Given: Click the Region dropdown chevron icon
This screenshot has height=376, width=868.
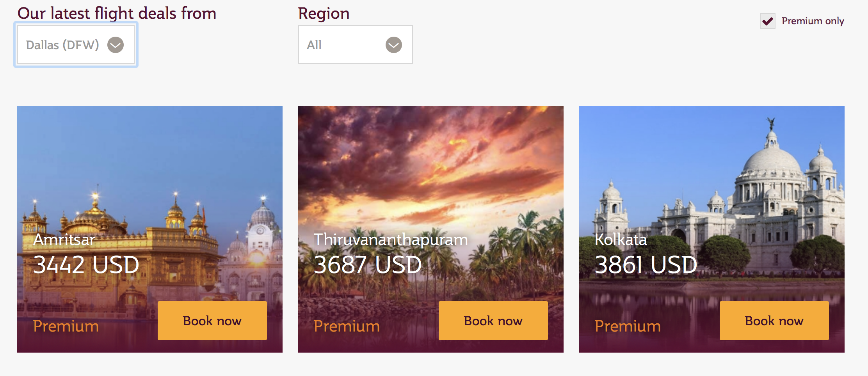Looking at the screenshot, I should click(394, 45).
